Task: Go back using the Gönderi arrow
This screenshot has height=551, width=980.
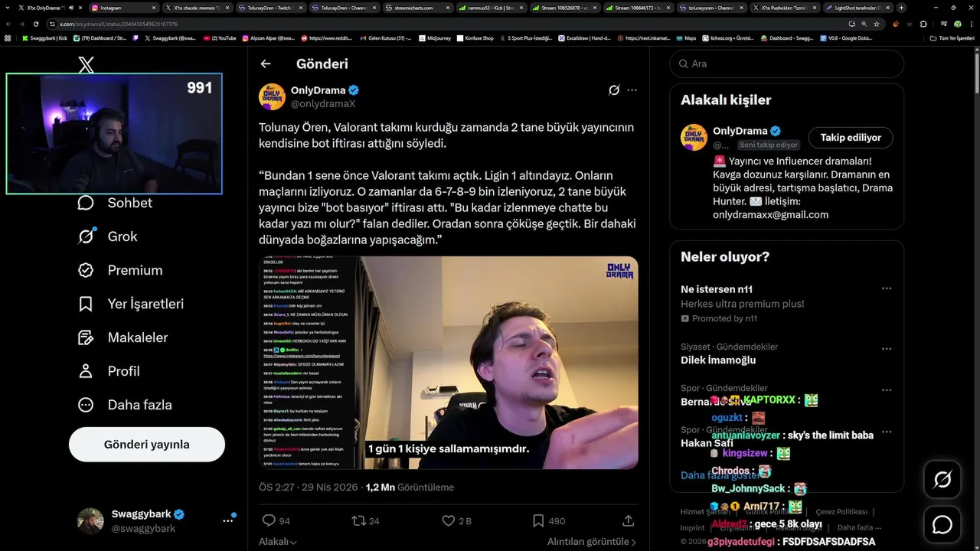Action: coord(266,64)
